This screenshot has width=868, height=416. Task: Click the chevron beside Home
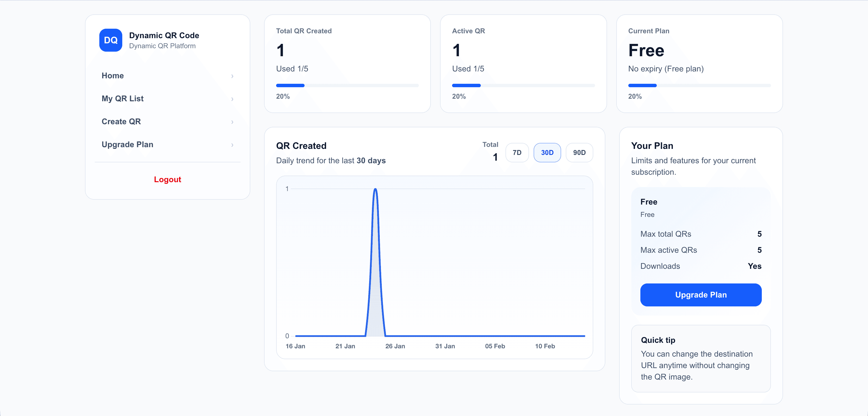pyautogui.click(x=232, y=76)
